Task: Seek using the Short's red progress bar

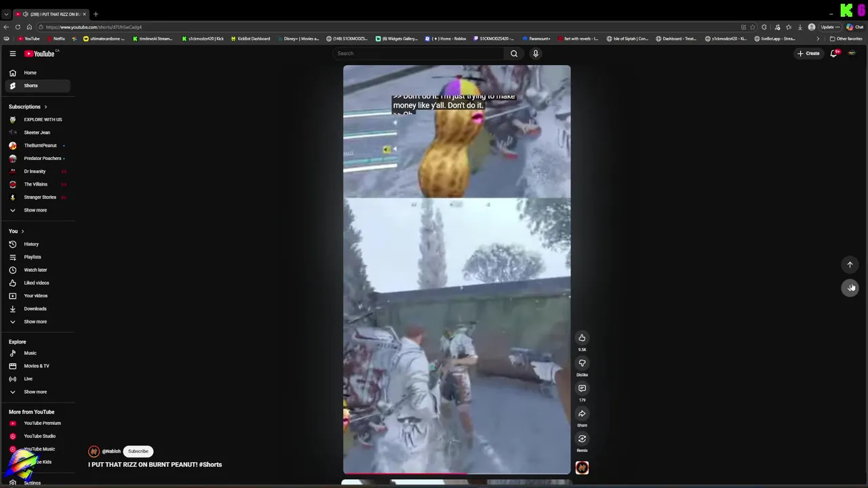Action: click(x=456, y=473)
